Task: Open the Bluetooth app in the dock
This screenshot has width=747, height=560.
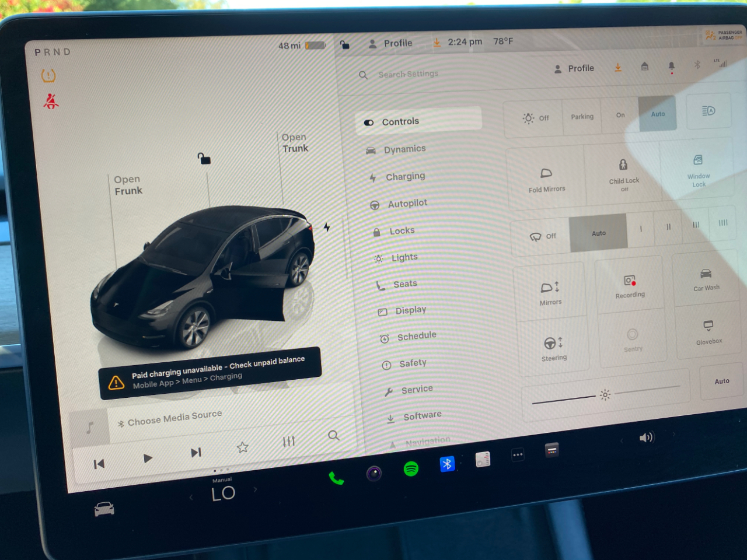Action: pos(447,464)
